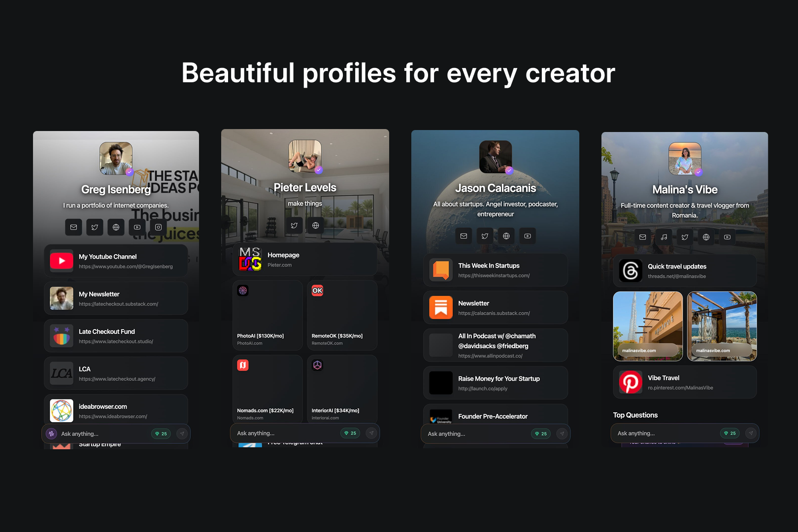Open the right malinasvibe.com beach photo
The height and width of the screenshot is (532, 798).
722,326
